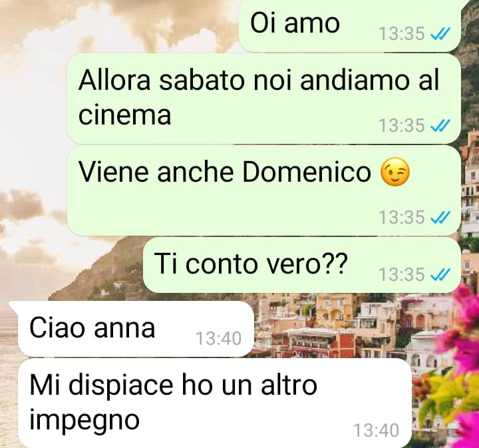This screenshot has width=479, height=448.
Task: Tap the coastal buildings in the chat background
Action: click(336, 326)
